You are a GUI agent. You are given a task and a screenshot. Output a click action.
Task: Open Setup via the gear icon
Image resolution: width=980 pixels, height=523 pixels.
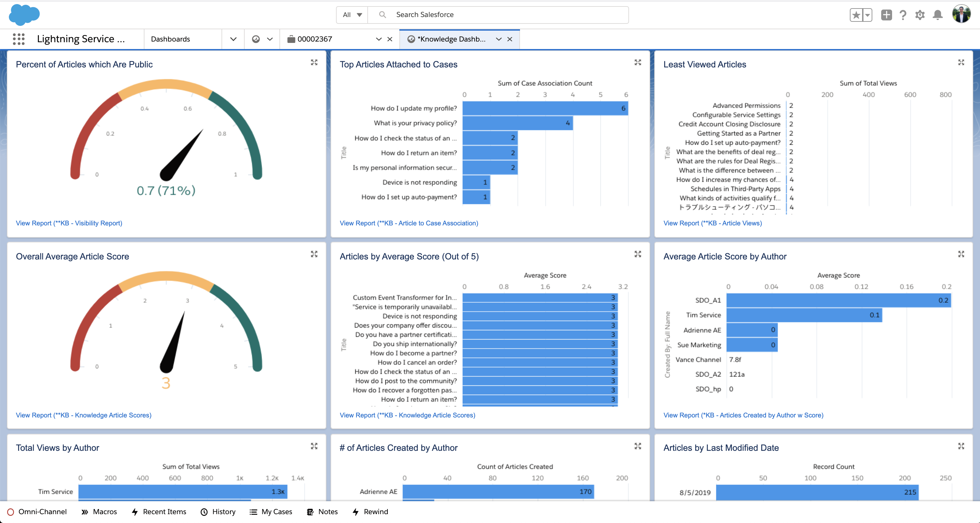point(920,15)
